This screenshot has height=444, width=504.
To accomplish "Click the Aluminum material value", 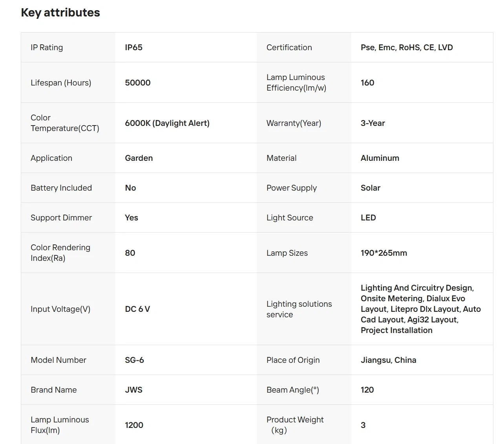I will coord(380,158).
